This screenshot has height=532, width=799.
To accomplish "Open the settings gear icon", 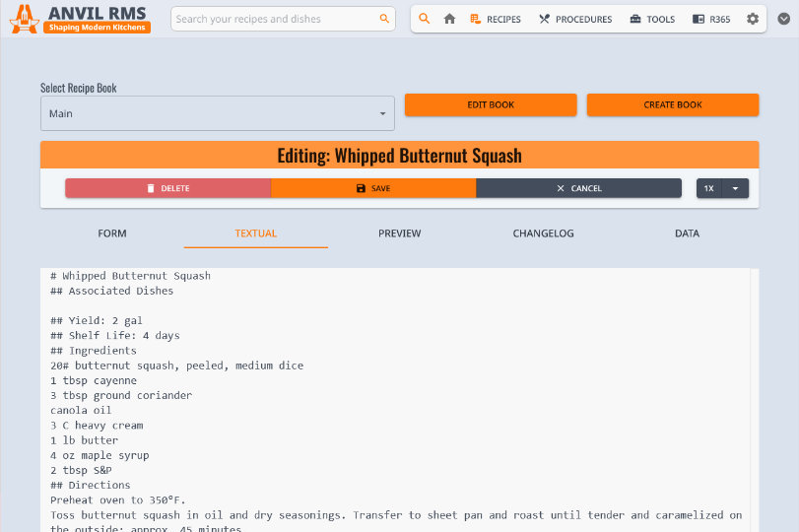I will click(753, 19).
